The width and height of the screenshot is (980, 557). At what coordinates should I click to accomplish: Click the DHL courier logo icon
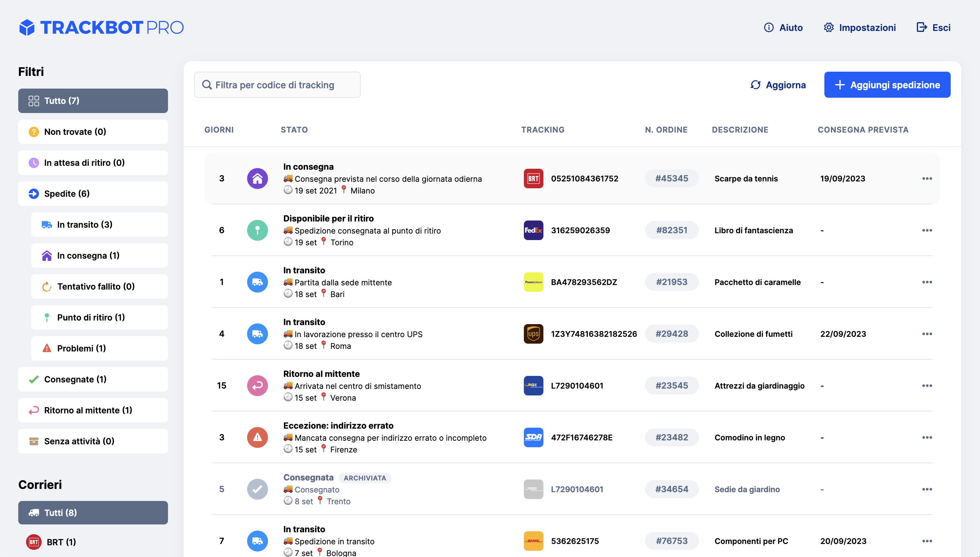[x=533, y=541]
